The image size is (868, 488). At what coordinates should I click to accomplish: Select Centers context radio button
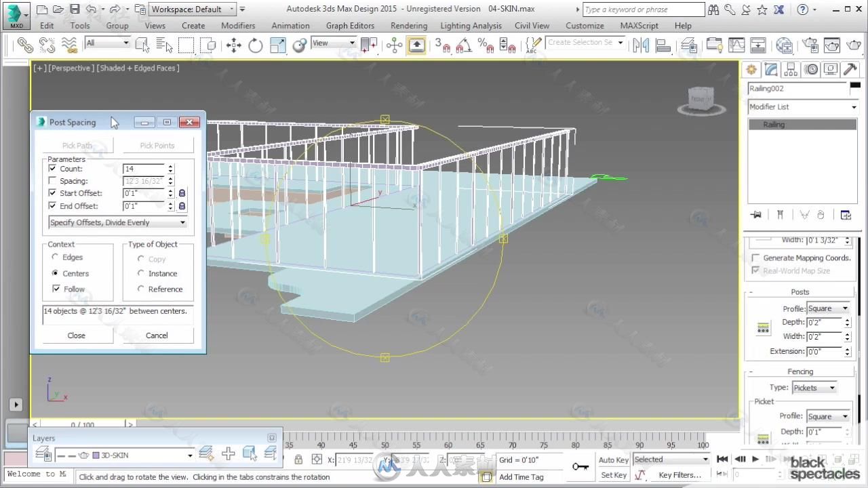point(55,273)
